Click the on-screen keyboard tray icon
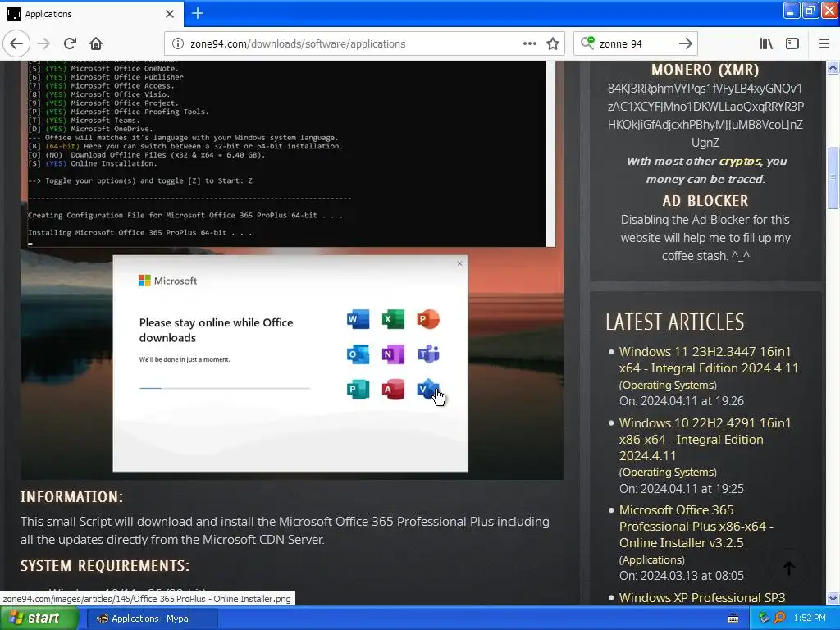Image resolution: width=840 pixels, height=630 pixels. [x=733, y=619]
